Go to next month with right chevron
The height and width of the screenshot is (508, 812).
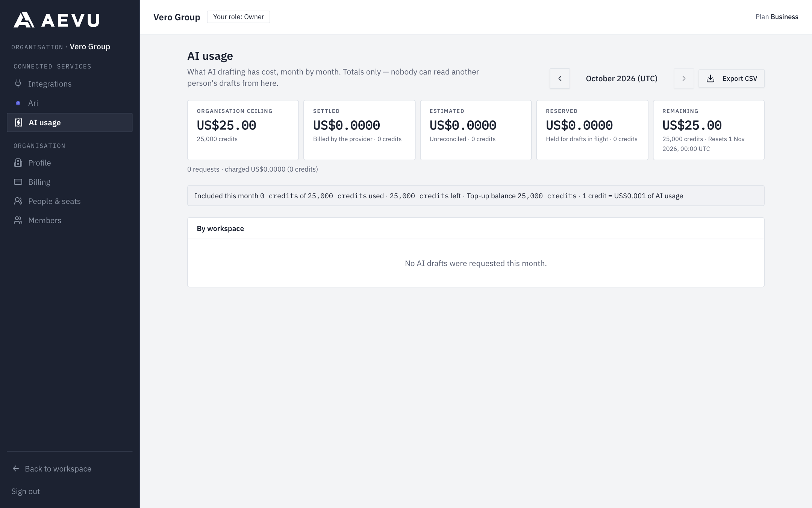pyautogui.click(x=684, y=79)
